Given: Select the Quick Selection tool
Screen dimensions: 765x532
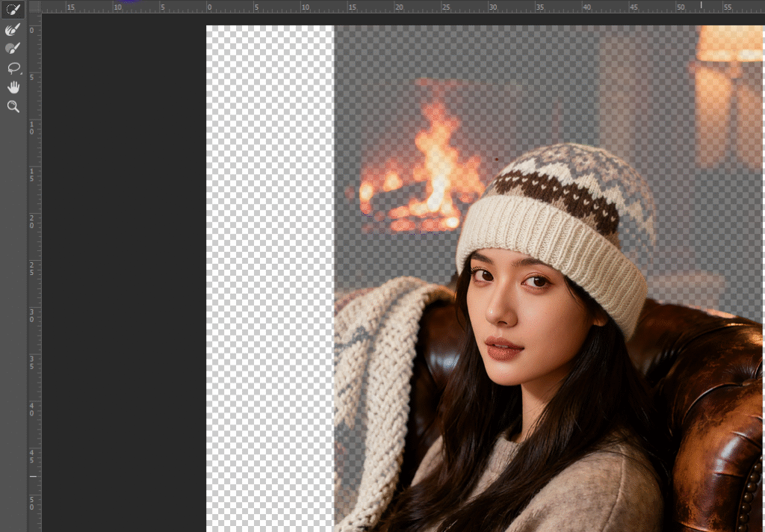Looking at the screenshot, I should (13, 10).
